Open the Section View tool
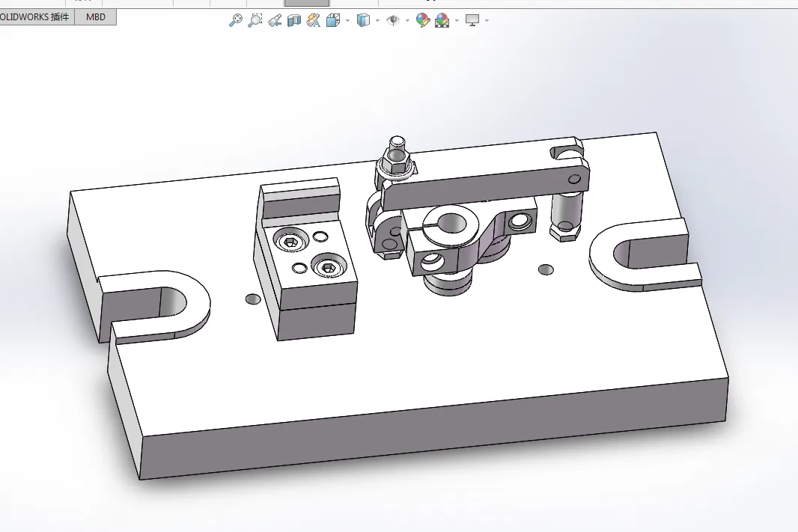798x532 pixels. point(293,20)
